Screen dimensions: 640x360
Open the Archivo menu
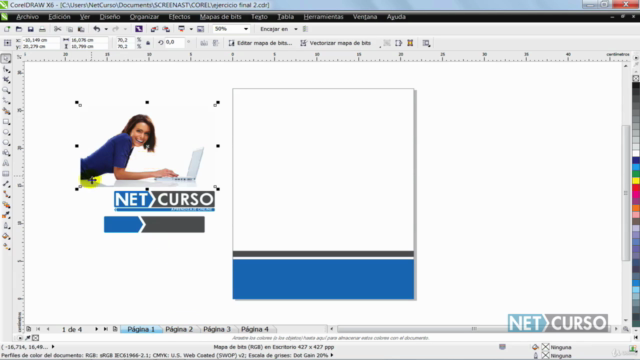(27, 17)
